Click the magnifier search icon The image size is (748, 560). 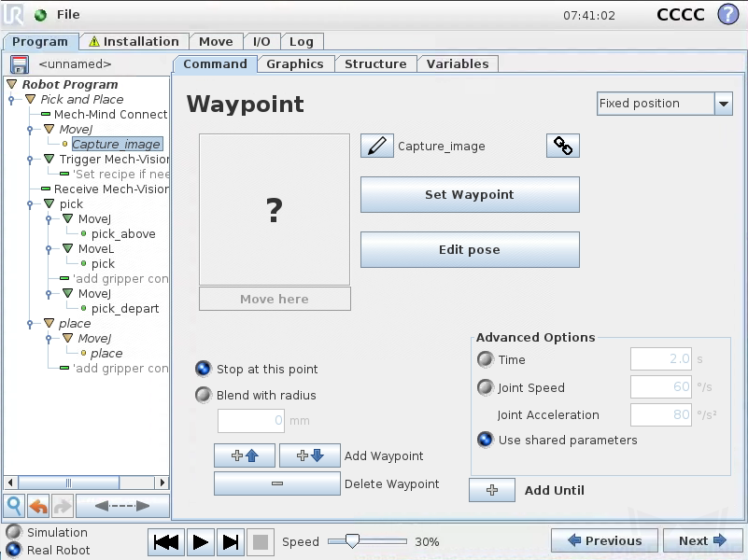[14, 506]
